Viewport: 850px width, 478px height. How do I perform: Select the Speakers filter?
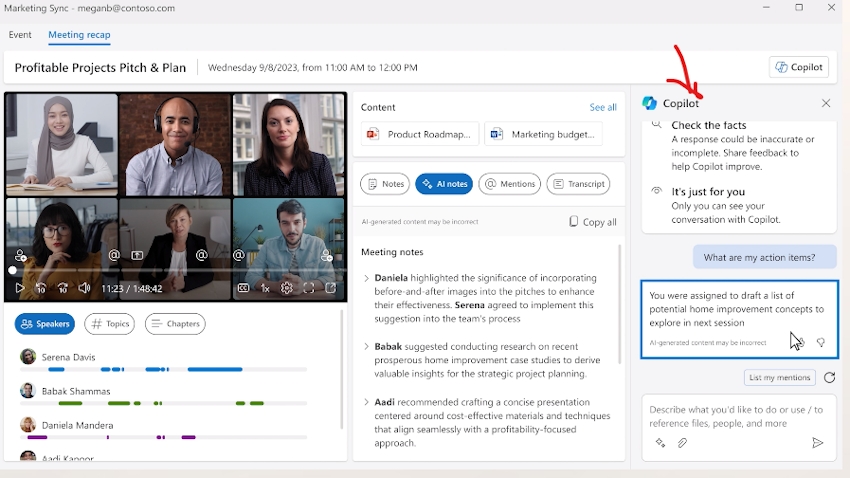click(45, 324)
